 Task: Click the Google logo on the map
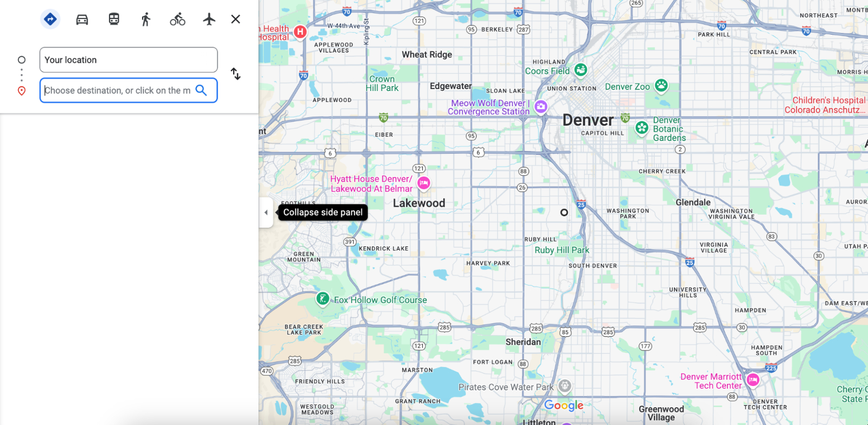(564, 405)
